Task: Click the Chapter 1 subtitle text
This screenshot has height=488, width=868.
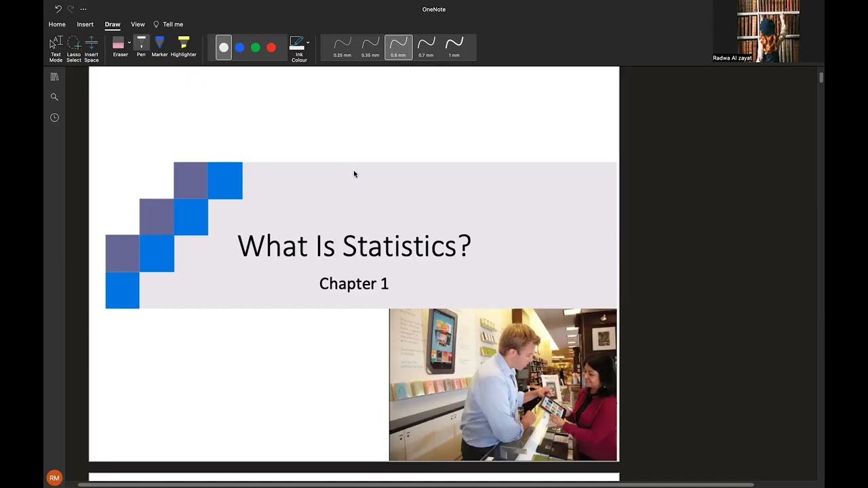Action: tap(354, 283)
